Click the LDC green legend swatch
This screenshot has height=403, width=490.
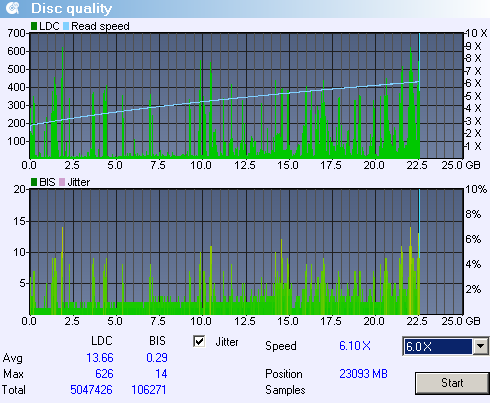(34, 26)
